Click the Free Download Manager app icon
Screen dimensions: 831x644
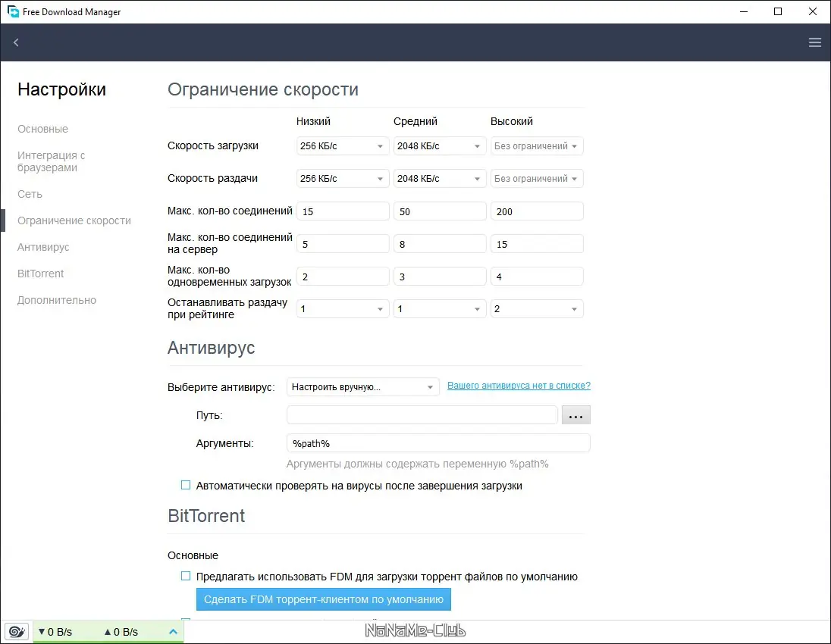pos(13,11)
